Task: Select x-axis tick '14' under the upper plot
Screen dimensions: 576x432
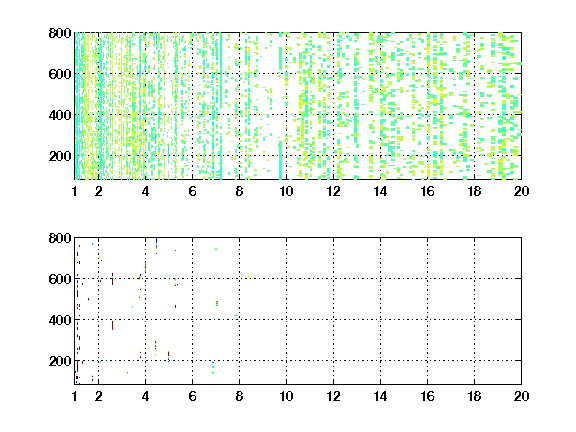Action: point(380,191)
